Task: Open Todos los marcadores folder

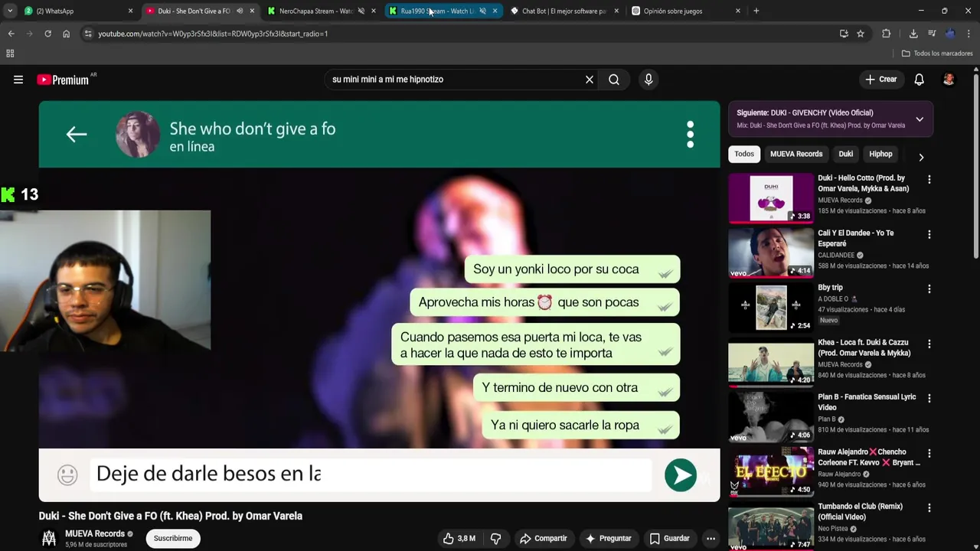Action: click(937, 54)
